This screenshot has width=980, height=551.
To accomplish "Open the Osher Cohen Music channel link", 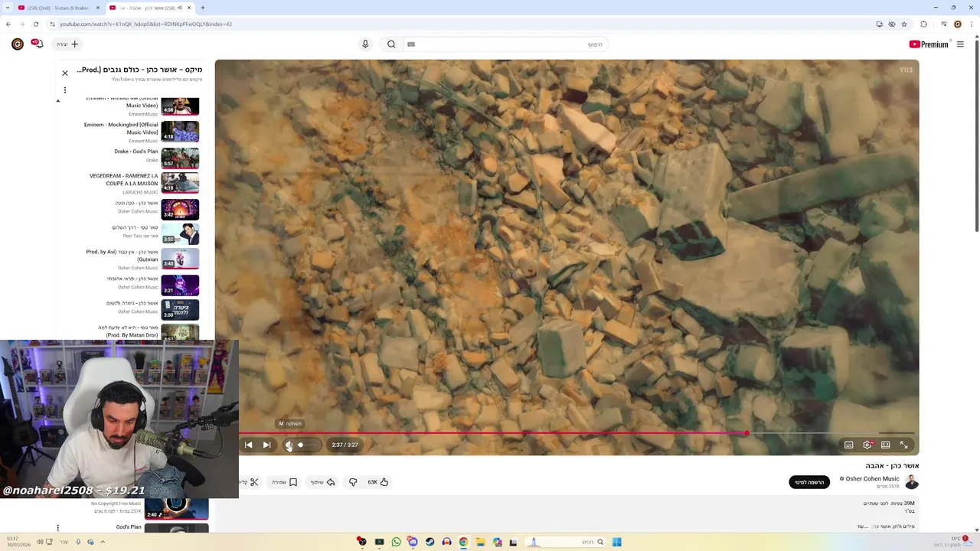I will (x=873, y=478).
